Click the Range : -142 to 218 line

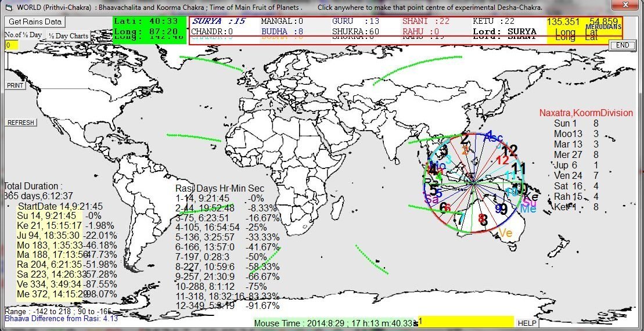point(58,312)
